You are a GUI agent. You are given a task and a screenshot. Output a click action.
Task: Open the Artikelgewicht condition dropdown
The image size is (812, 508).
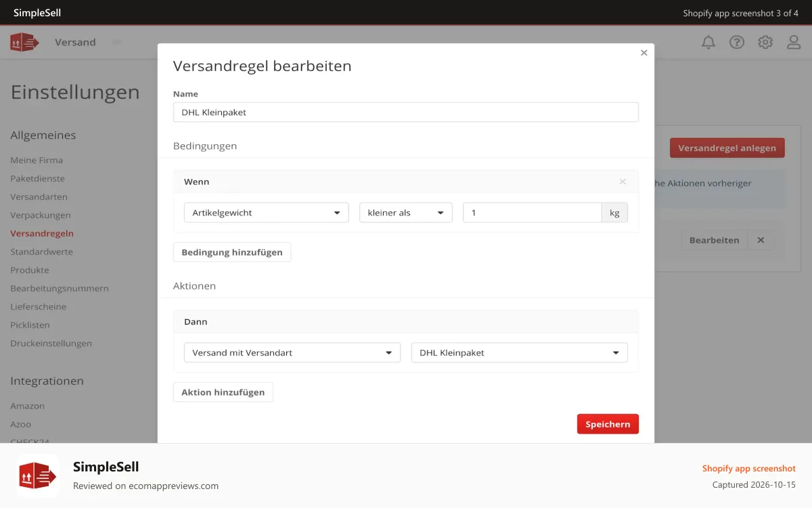pos(267,213)
